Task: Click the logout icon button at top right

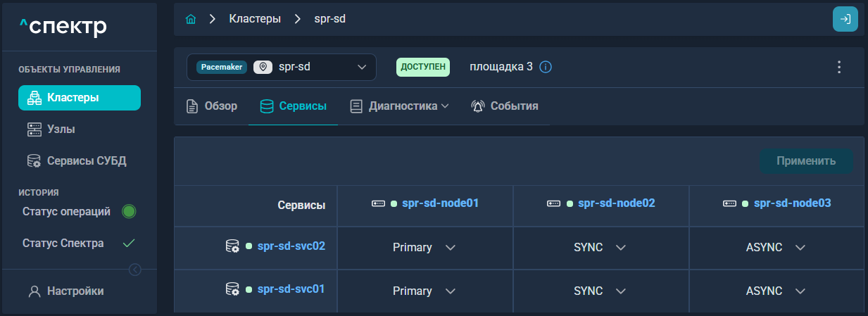Action: point(845,19)
